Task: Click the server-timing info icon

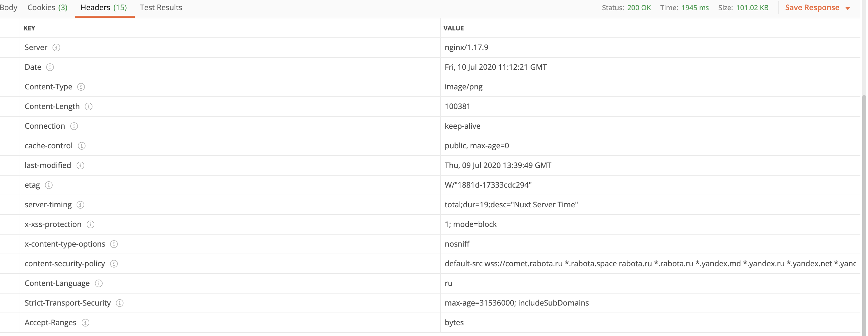Action: pos(80,205)
